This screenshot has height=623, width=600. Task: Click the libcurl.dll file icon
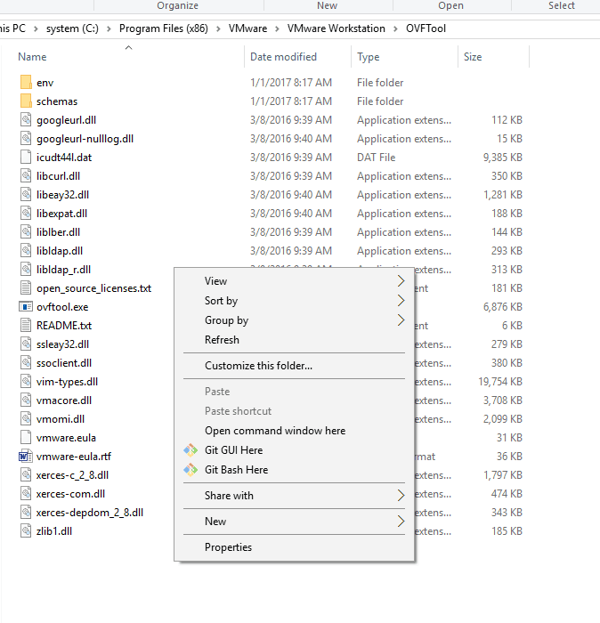(25, 176)
